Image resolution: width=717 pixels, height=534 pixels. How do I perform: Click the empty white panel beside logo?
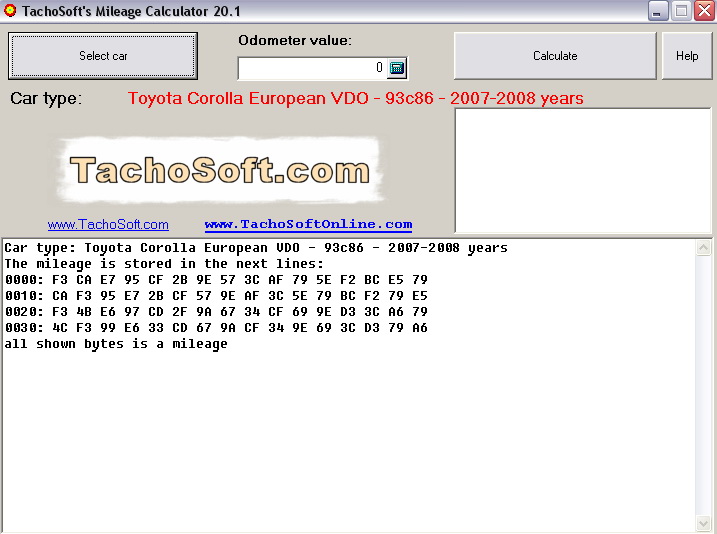pos(583,171)
